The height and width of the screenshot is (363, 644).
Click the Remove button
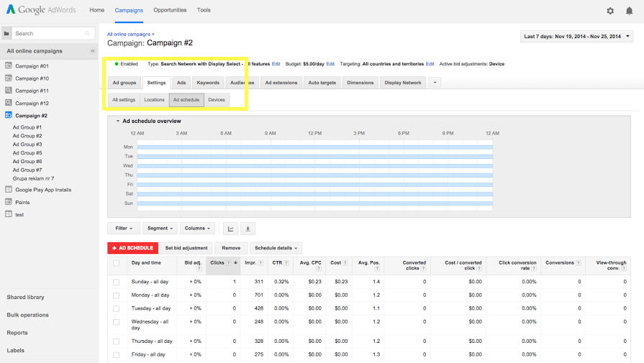pyautogui.click(x=231, y=248)
